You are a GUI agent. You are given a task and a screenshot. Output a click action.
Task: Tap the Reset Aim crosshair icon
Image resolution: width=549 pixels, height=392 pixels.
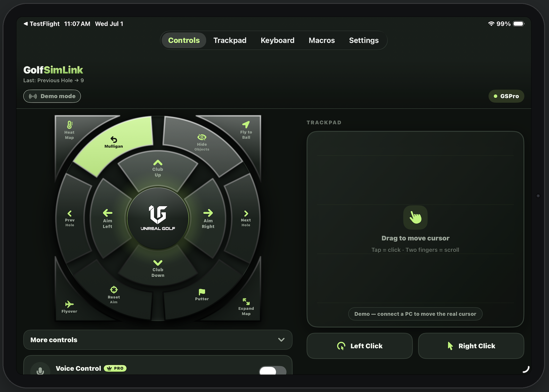[114, 289]
